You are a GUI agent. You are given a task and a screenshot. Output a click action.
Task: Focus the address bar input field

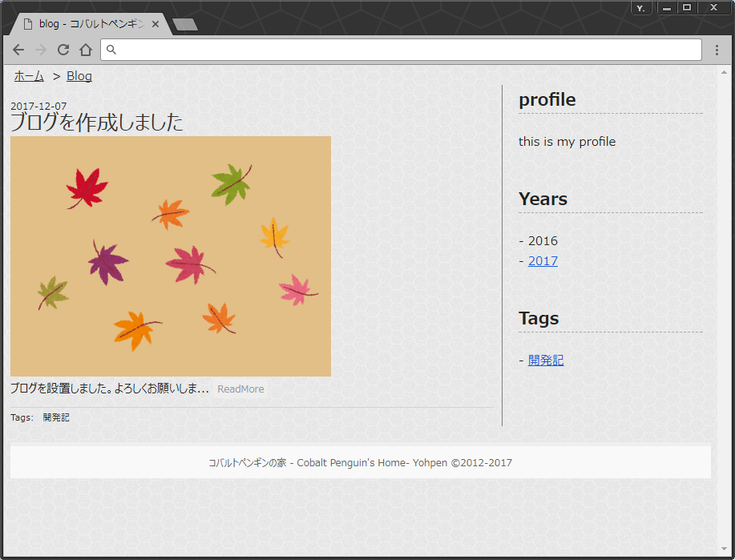click(x=401, y=50)
